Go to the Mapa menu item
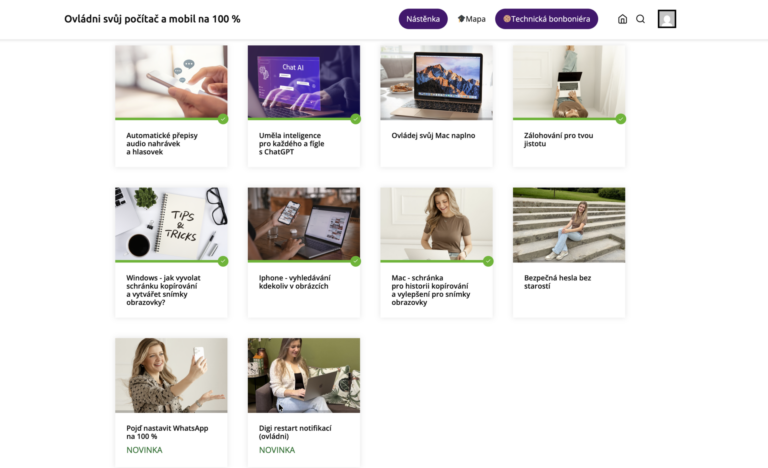 471,19
